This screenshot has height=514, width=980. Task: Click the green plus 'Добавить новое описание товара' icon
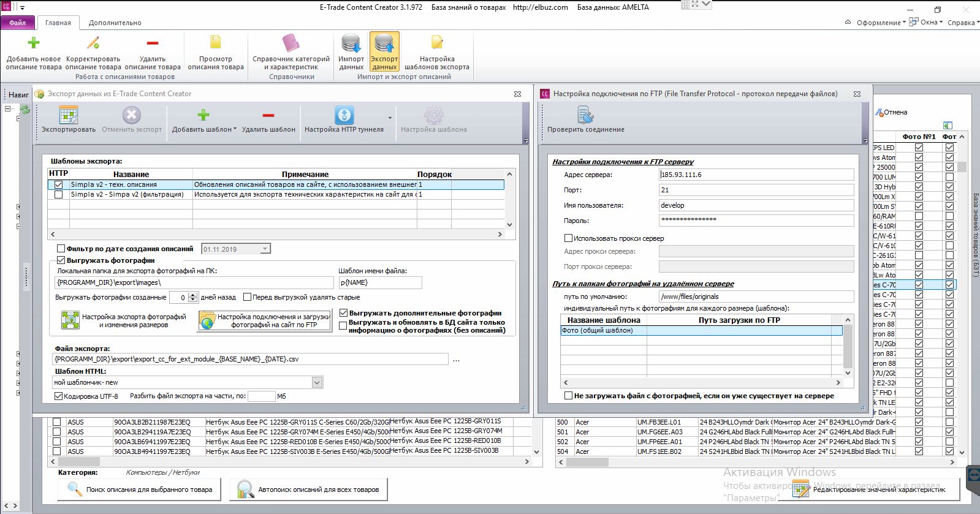(x=34, y=43)
